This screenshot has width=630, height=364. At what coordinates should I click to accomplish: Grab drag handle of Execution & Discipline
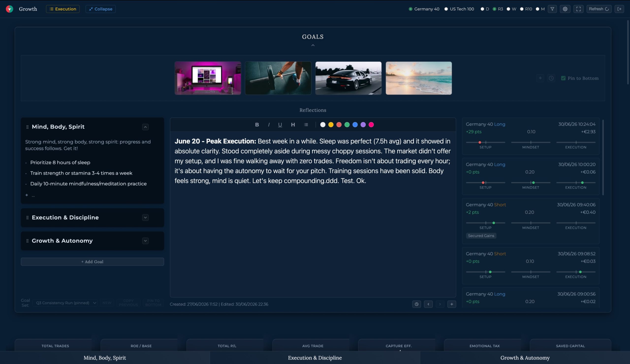[x=27, y=218]
